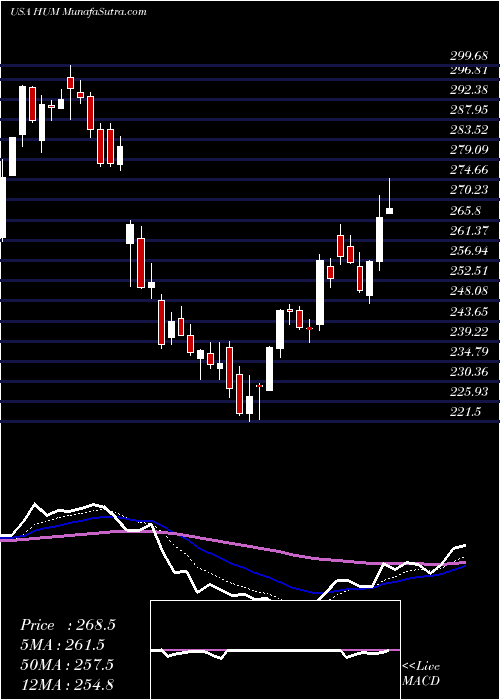Viewport: 500px width, 700px height.
Task: Select the last small white candlestick near 265.8
Action: [389, 211]
